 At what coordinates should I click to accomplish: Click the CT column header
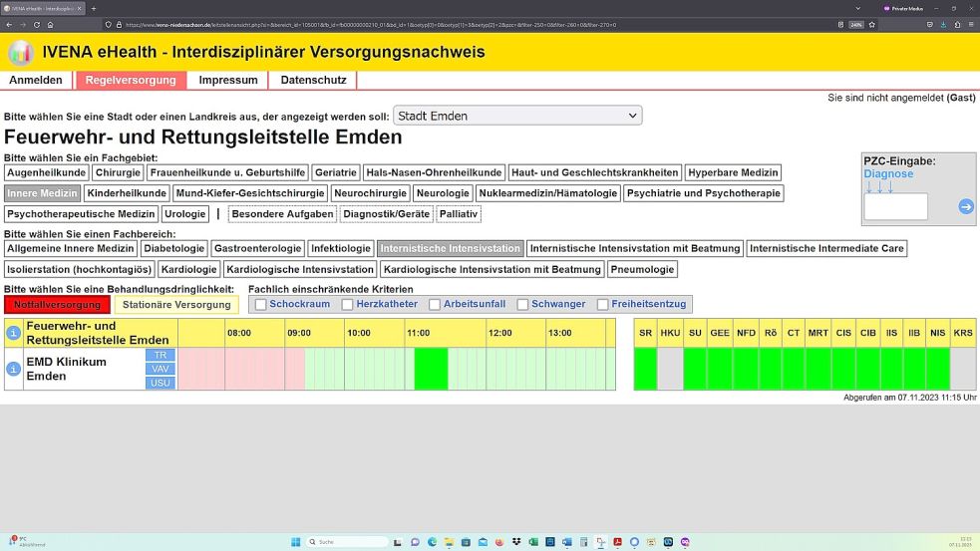point(794,333)
